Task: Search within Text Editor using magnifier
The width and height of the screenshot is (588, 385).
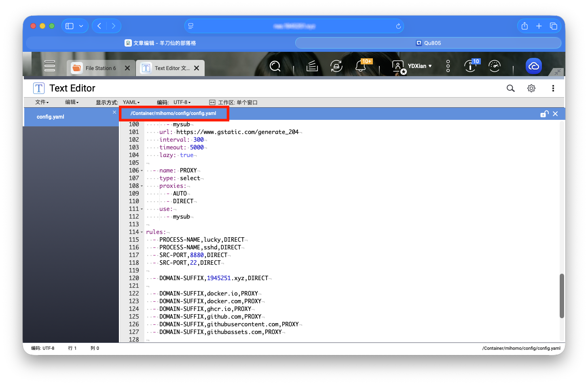Action: 510,88
